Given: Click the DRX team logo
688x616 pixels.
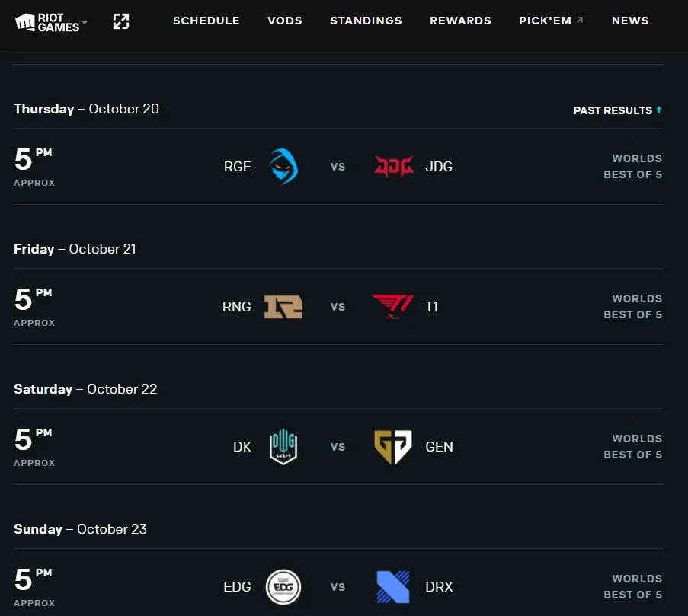Looking at the screenshot, I should tap(393, 587).
